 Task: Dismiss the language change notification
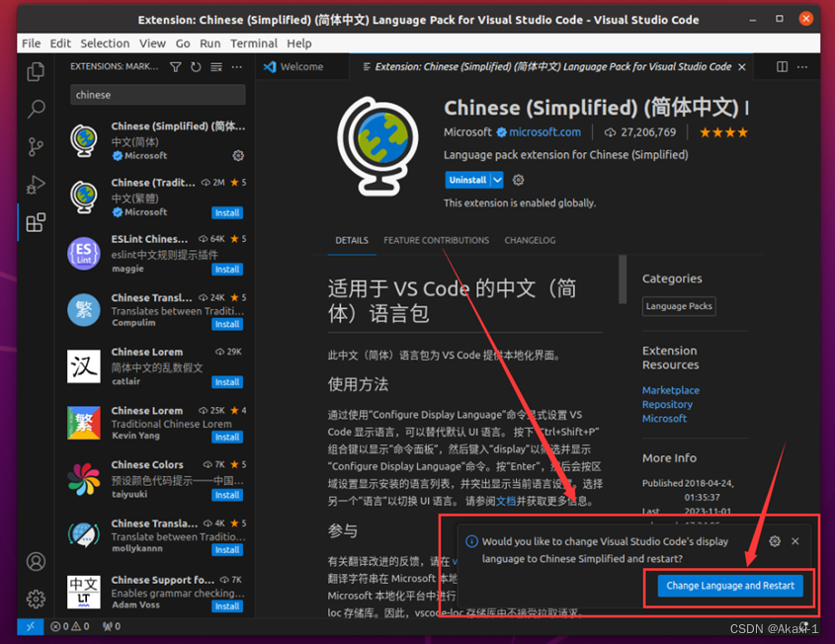(x=795, y=540)
